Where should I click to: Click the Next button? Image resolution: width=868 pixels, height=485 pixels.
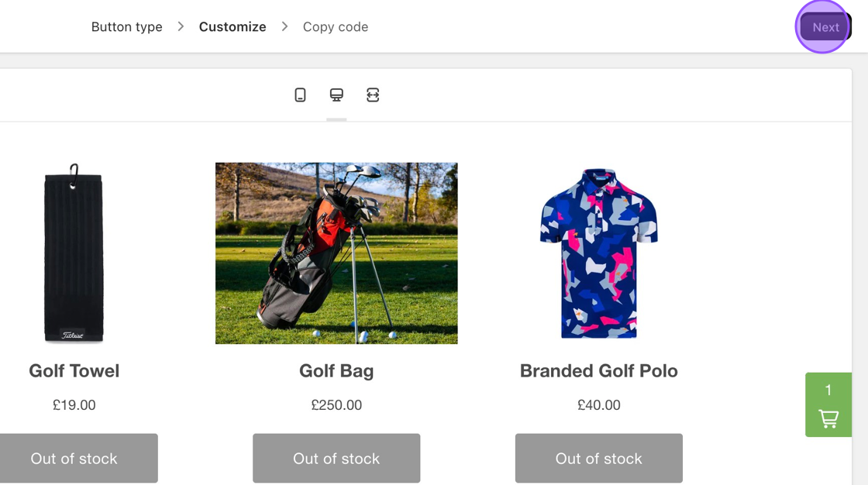[825, 27]
